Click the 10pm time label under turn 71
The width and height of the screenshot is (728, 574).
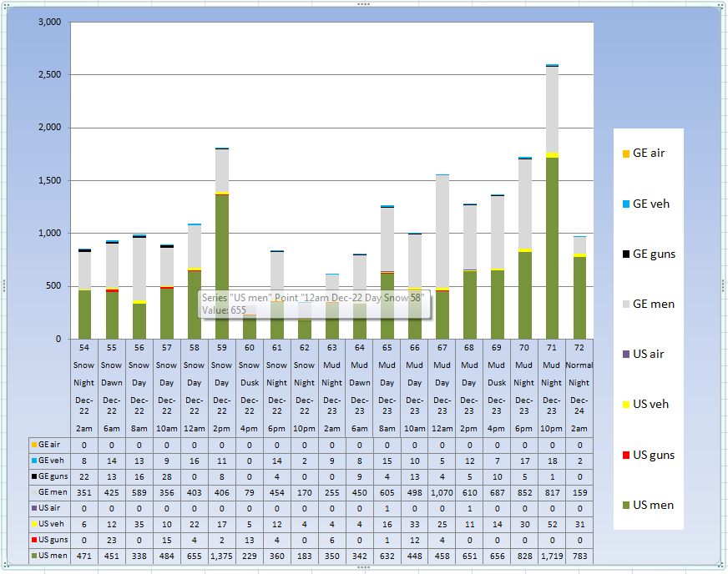pyautogui.click(x=552, y=429)
